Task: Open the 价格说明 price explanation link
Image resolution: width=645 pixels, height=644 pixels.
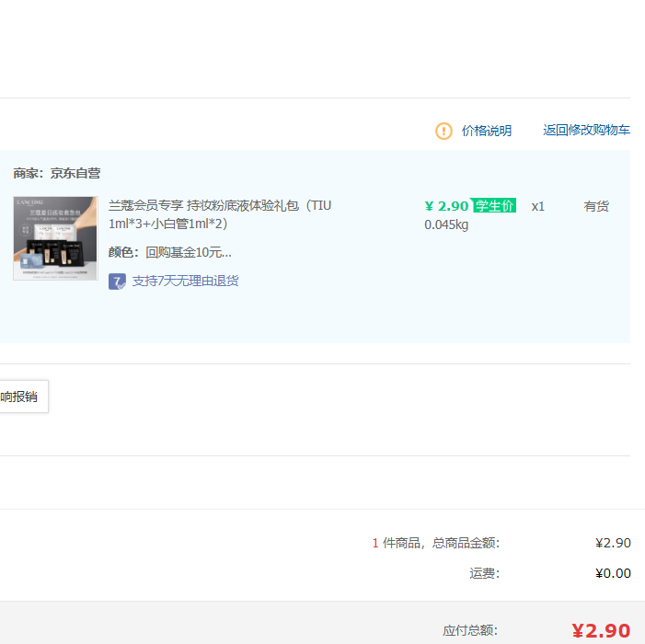Action: click(x=486, y=131)
